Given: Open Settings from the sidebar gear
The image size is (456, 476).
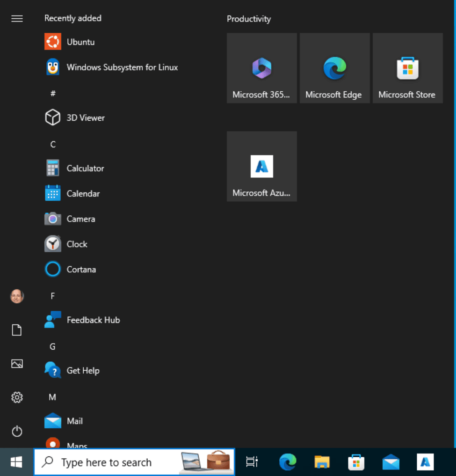Looking at the screenshot, I should click(x=17, y=397).
